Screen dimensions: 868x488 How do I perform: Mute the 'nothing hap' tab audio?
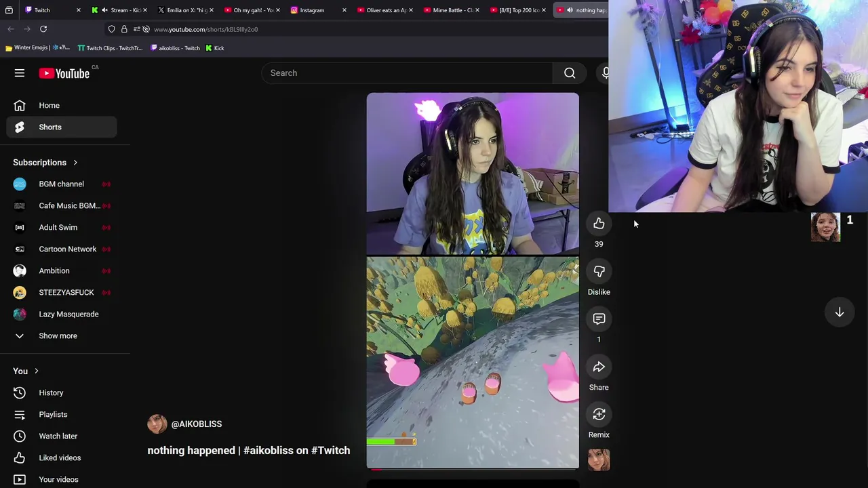click(x=570, y=10)
